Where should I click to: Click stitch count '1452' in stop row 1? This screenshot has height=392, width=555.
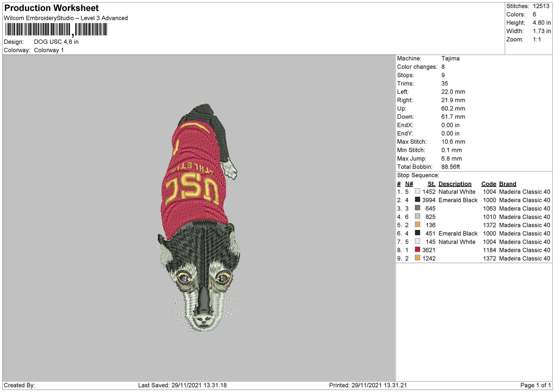[x=429, y=192]
